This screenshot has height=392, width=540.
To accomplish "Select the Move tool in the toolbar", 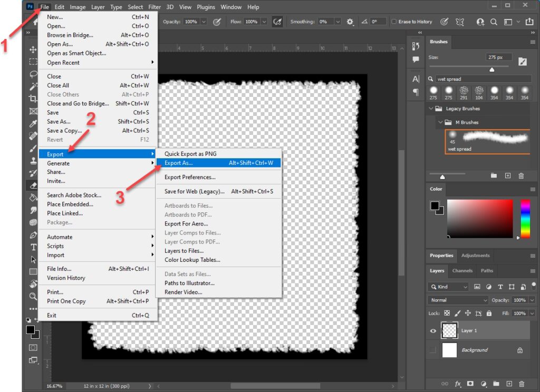I will [x=33, y=50].
